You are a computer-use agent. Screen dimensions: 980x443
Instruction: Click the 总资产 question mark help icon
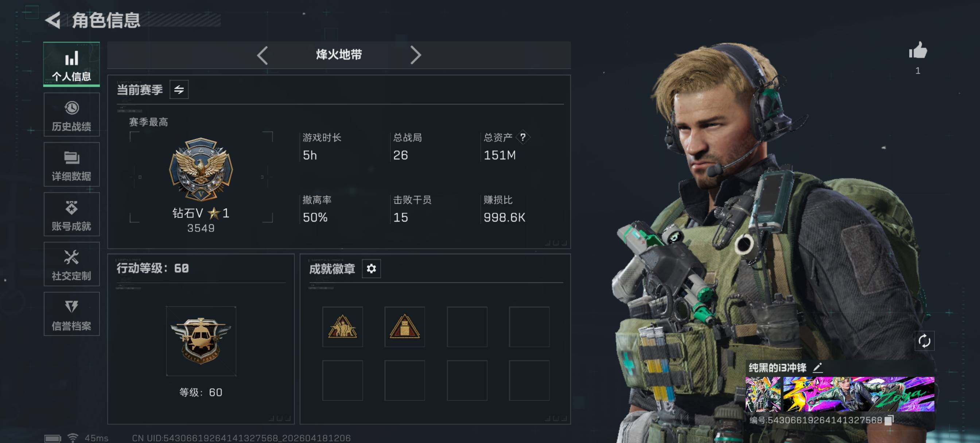[x=523, y=137]
